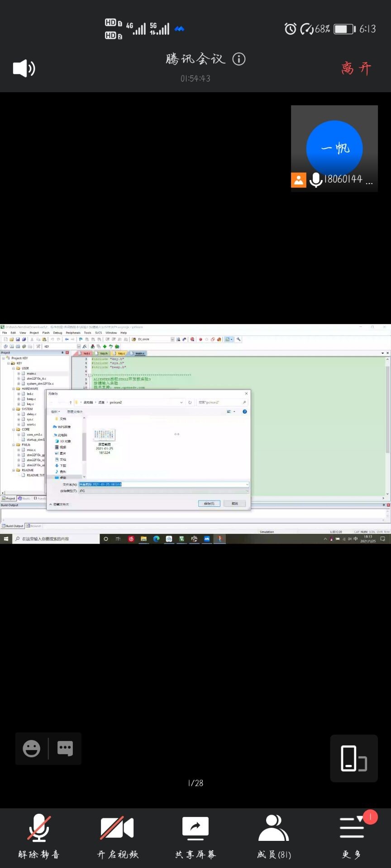Open the Peripherals menu in uVision
Screen dimensions: 391x868
(x=73, y=333)
